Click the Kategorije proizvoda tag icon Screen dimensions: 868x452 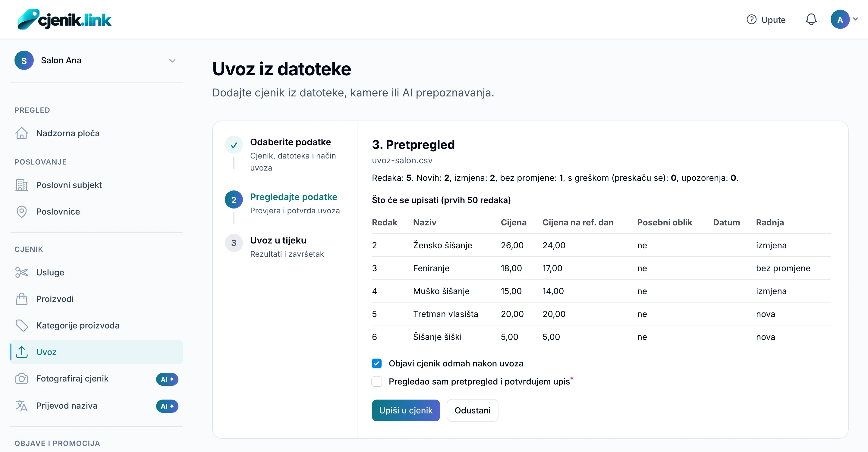22,325
